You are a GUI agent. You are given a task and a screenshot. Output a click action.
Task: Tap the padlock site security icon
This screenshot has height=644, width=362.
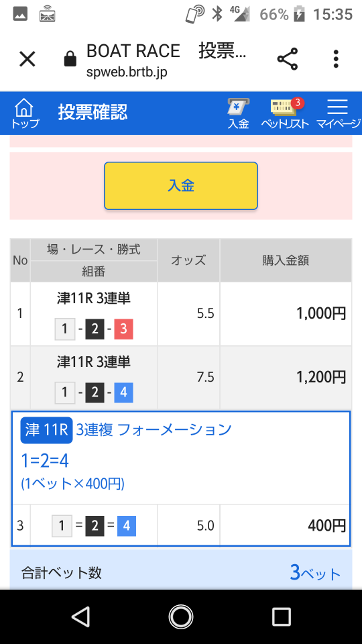[x=70, y=59]
